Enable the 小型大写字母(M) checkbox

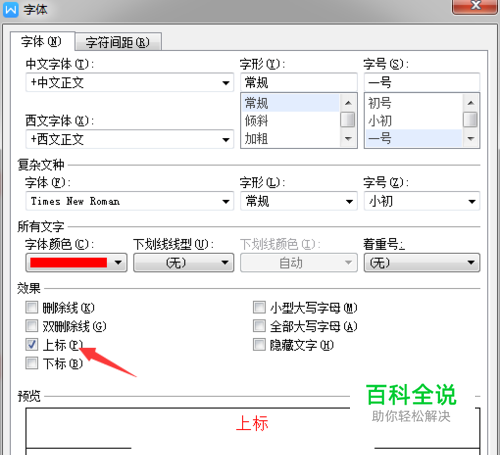[x=259, y=307]
